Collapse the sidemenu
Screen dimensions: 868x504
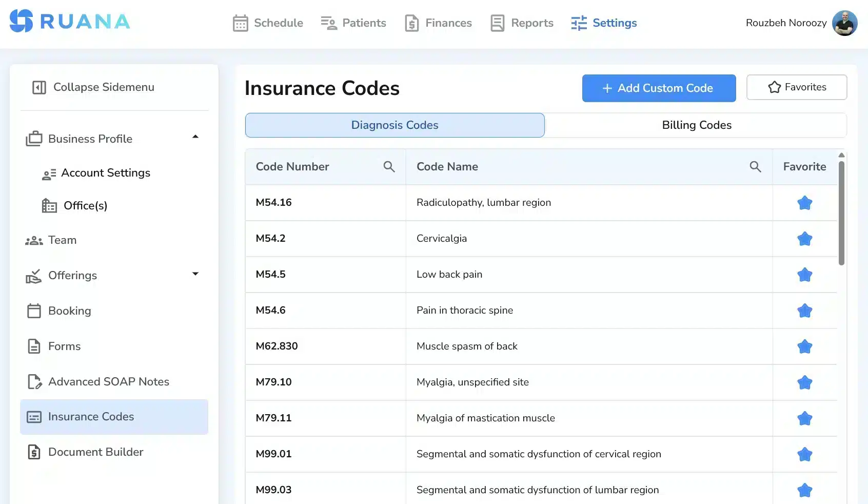tap(93, 87)
